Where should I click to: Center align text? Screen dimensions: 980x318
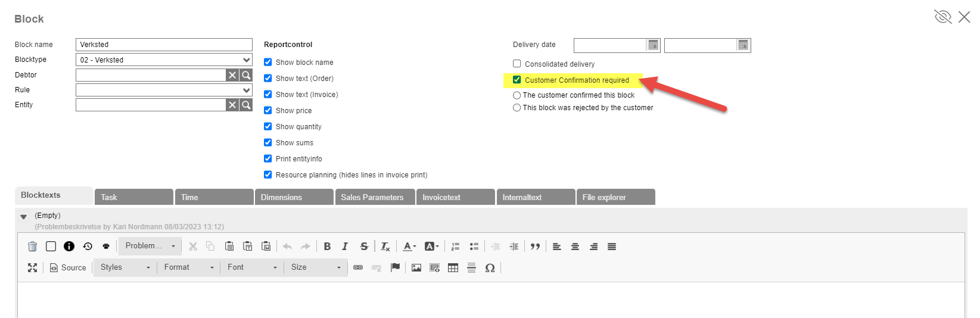click(x=575, y=247)
